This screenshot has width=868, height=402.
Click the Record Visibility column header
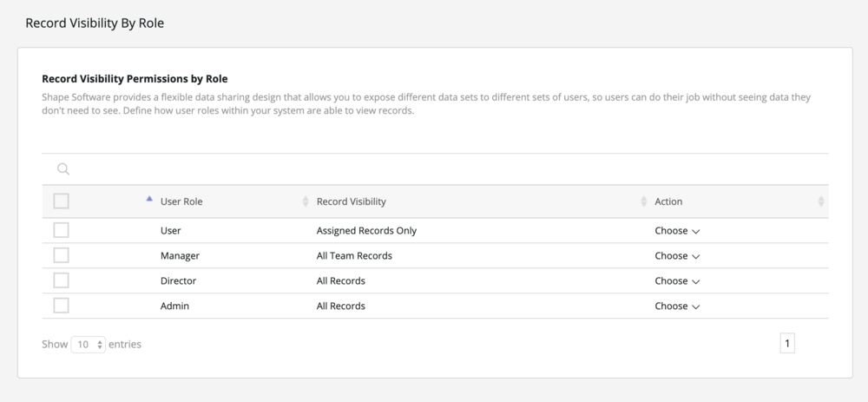click(351, 201)
